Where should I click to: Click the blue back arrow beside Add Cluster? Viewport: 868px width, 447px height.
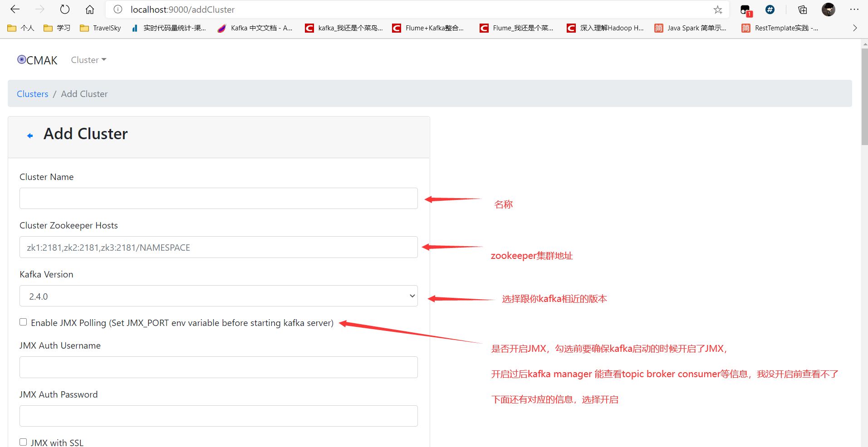click(x=30, y=136)
